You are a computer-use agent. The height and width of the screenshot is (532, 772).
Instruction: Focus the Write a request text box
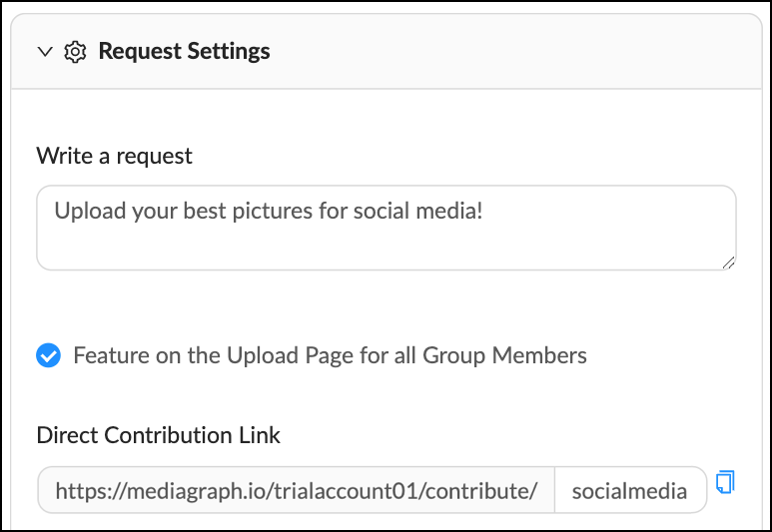[x=386, y=228]
